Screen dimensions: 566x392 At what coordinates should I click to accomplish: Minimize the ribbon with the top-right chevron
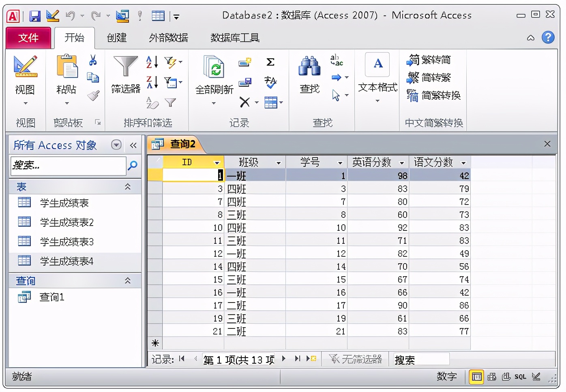[x=531, y=38]
